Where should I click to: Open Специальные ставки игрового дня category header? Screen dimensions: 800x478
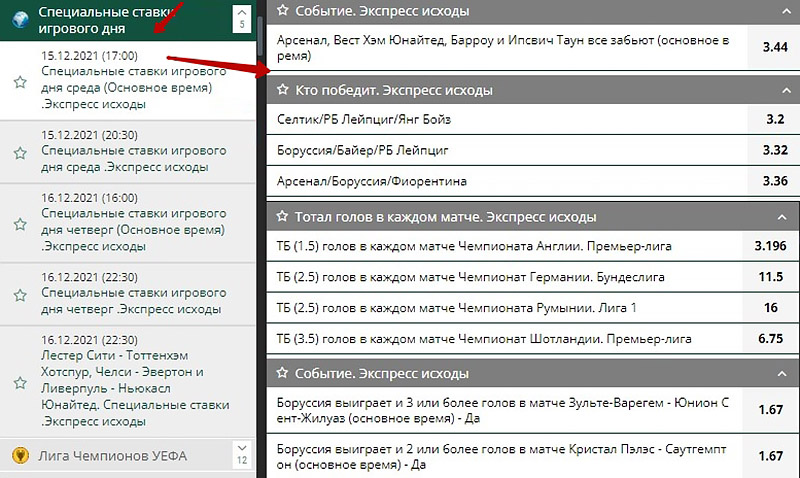[107, 20]
